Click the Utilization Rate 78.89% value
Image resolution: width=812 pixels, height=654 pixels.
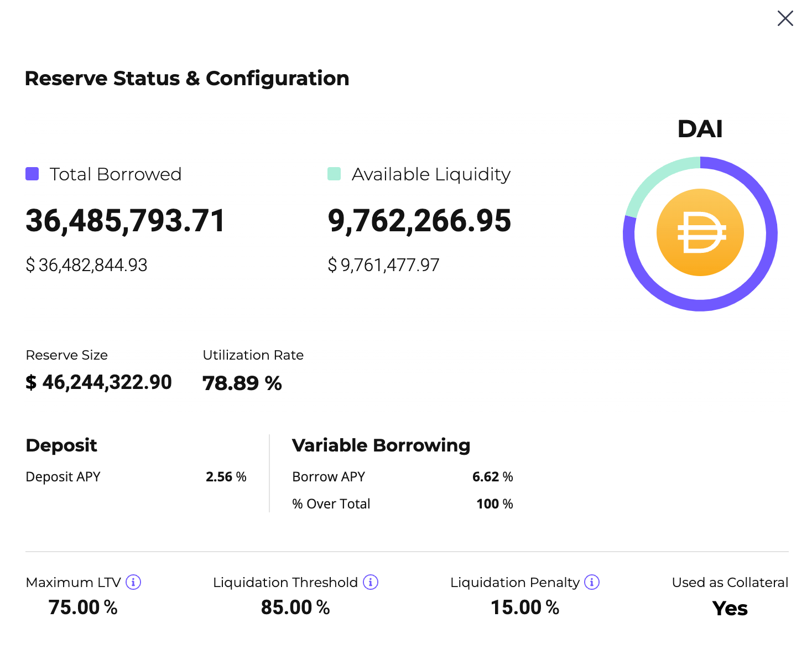click(x=242, y=383)
